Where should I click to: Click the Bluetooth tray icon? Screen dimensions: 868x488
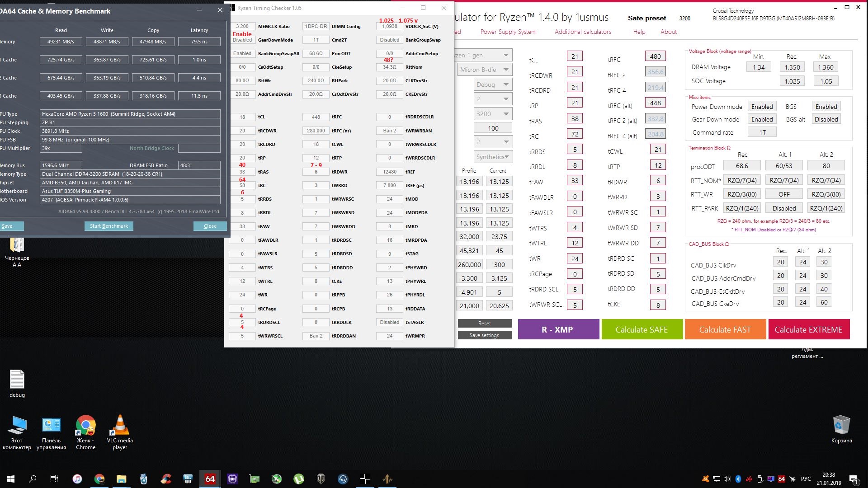[738, 479]
